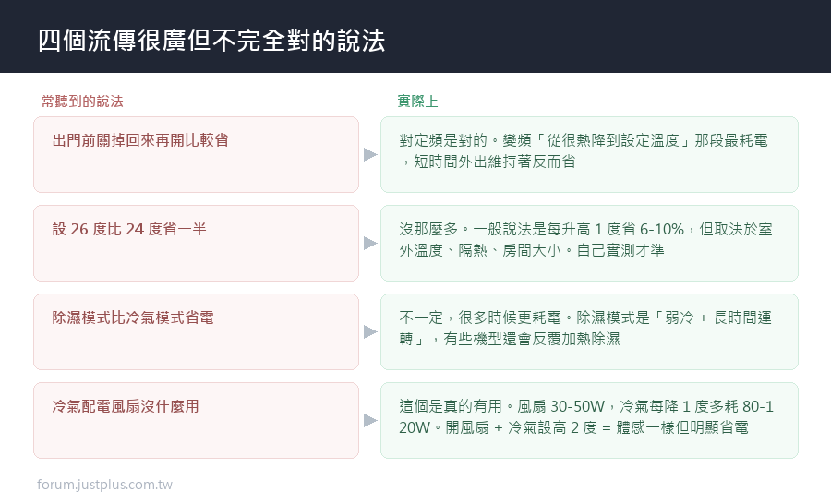Image resolution: width=831 pixels, height=504 pixels.
Task: Click the text 短時間外出維持著反而省
Action: 495,162
